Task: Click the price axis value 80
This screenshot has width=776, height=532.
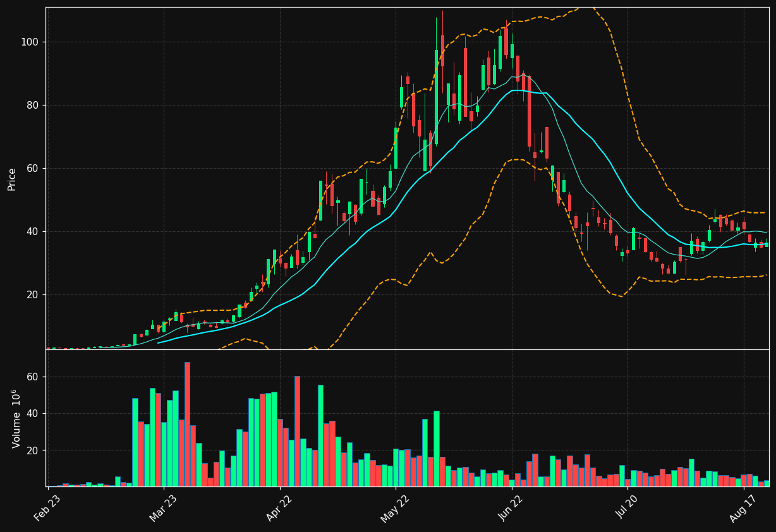Action: 33,106
